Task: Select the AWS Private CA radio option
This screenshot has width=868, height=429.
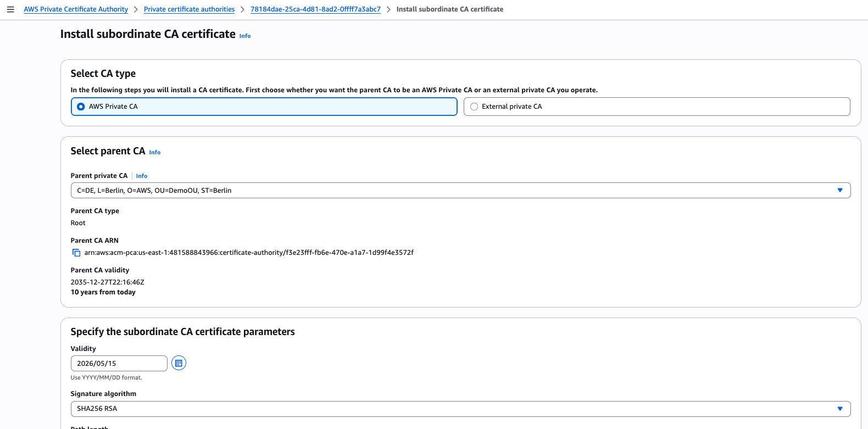Action: 81,107
